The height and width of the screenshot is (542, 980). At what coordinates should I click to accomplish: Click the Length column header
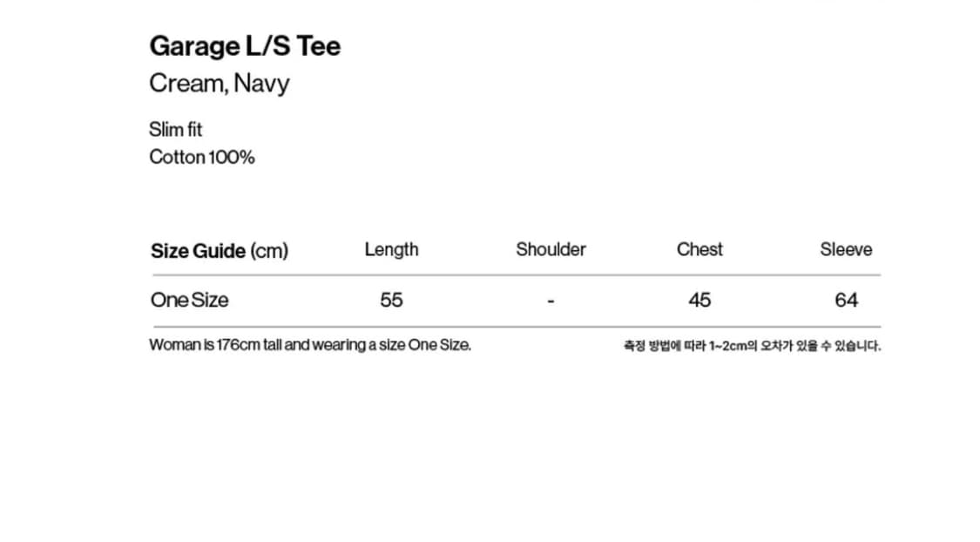point(392,250)
